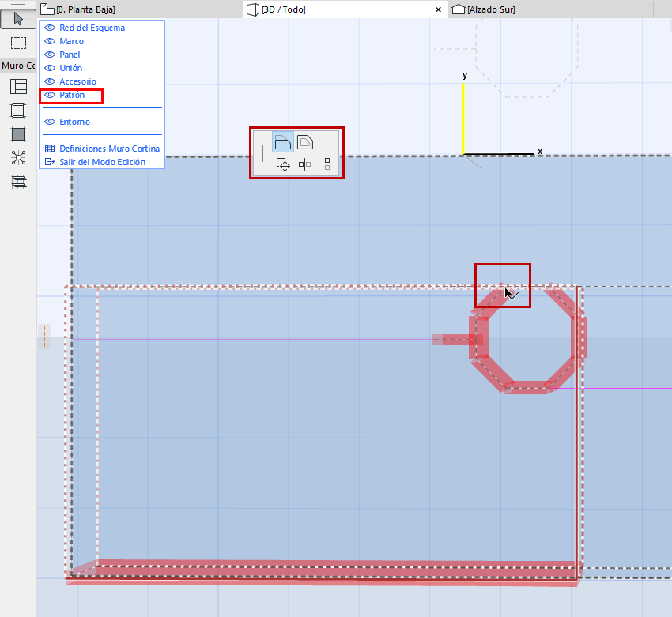Viewport: 672px width, 617px height.
Task: Select the Frame tool in the left toolbar
Action: (x=17, y=111)
